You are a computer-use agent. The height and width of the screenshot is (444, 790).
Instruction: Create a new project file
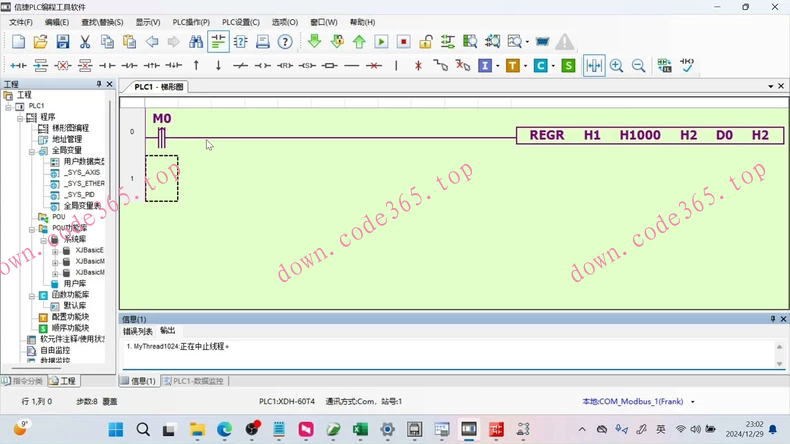[18, 41]
